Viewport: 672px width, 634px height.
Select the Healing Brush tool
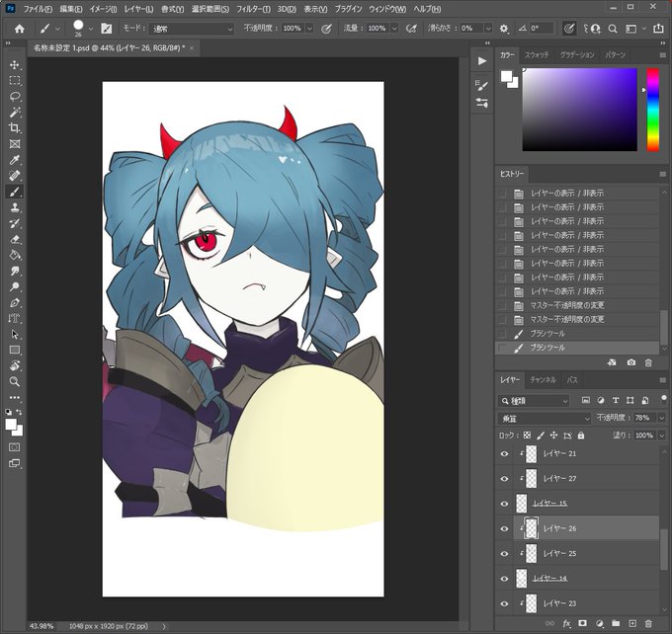[x=15, y=176]
